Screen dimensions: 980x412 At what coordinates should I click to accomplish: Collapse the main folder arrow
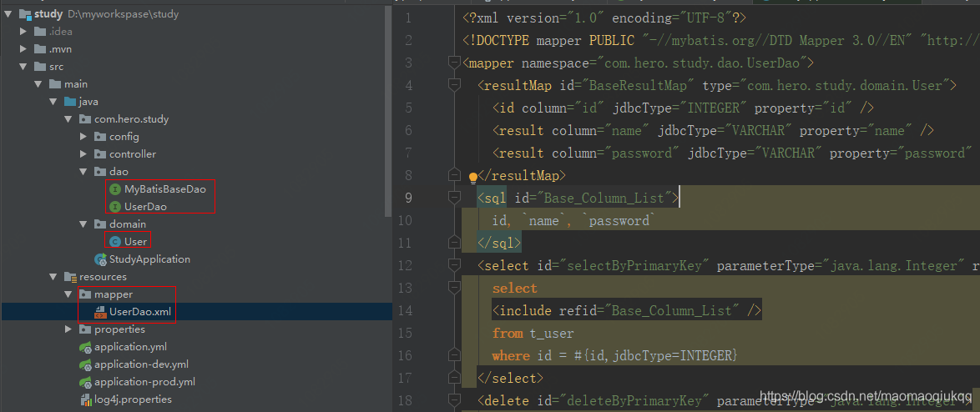click(38, 83)
